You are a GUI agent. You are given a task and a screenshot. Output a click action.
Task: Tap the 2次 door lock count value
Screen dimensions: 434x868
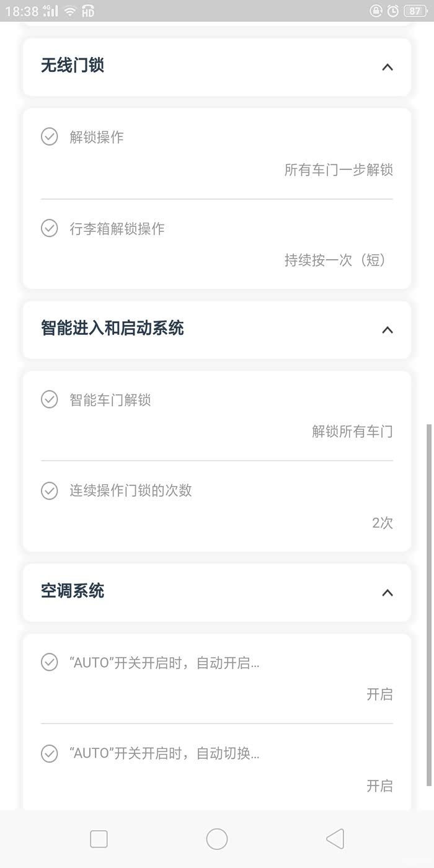(x=383, y=523)
